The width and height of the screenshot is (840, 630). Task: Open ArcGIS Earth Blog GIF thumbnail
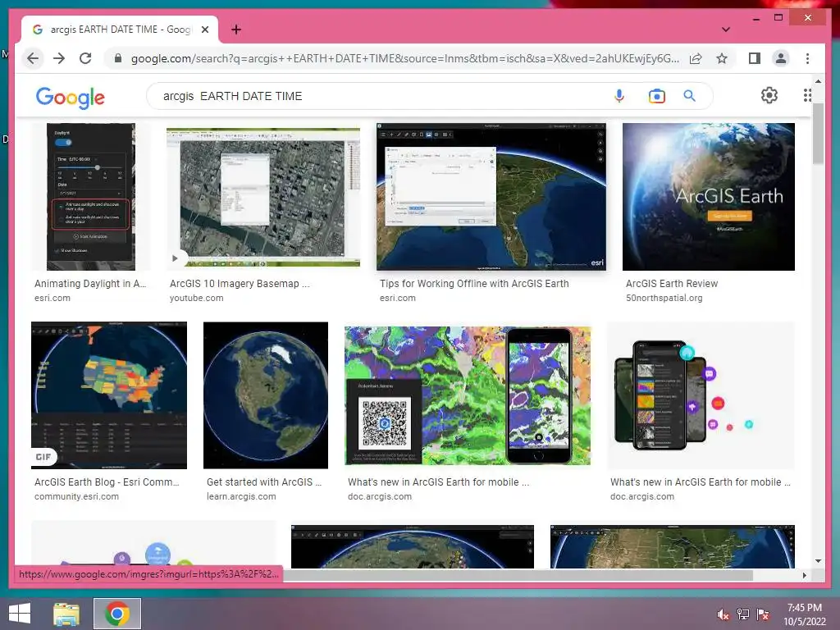pos(109,395)
